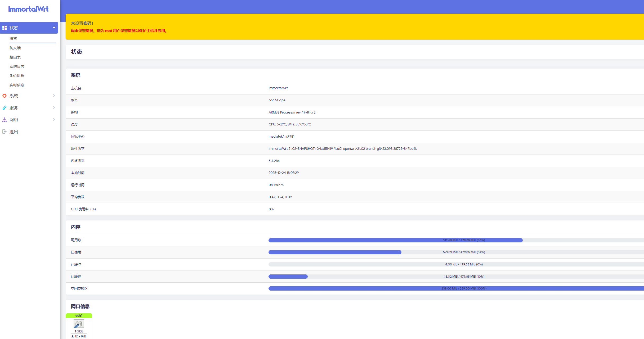Image resolution: width=644 pixels, height=339 pixels.
Task: Open the 系统日志 submenu item
Action: (17, 66)
